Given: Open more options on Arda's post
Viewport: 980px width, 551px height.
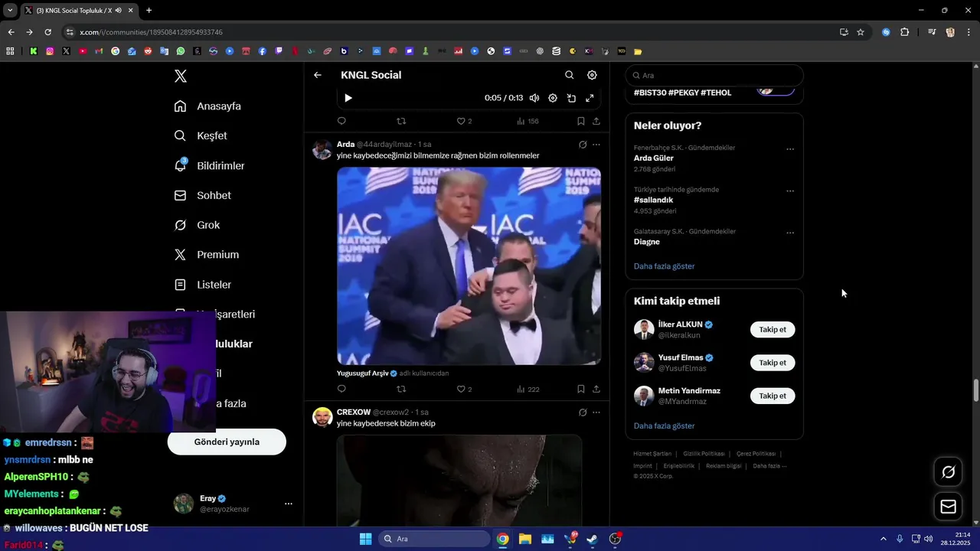Looking at the screenshot, I should coord(596,145).
